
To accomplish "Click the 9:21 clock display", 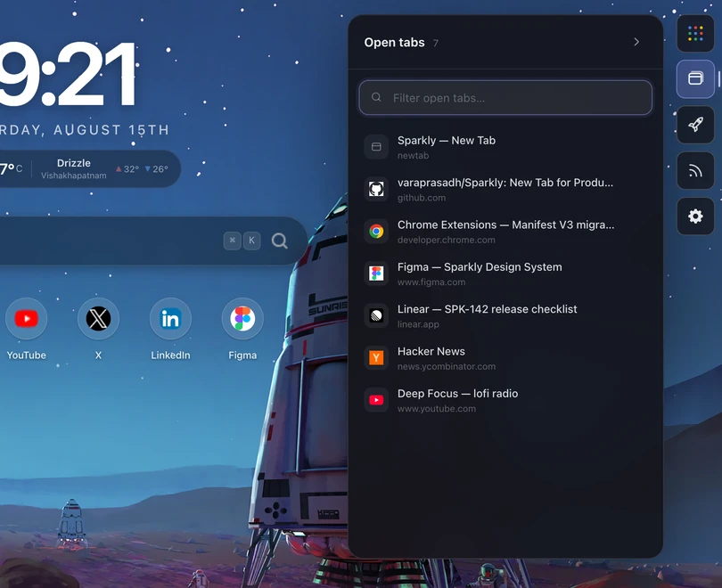I will (67, 74).
